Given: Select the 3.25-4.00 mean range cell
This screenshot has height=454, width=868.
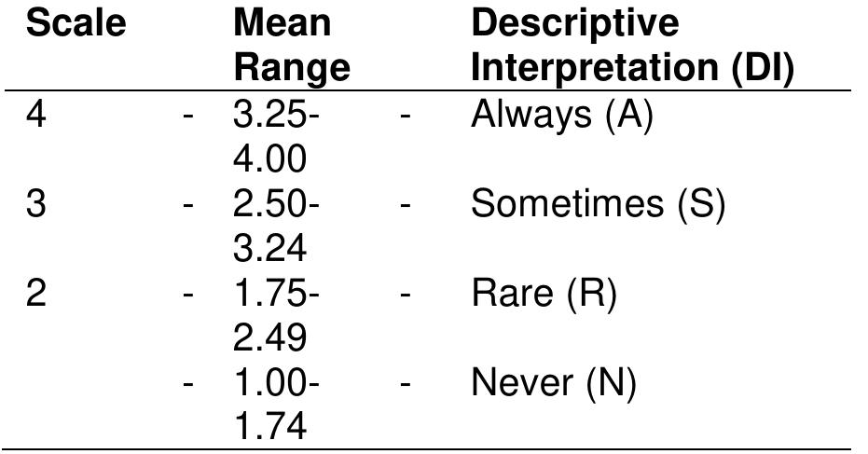Looking at the screenshot, I should (277, 140).
